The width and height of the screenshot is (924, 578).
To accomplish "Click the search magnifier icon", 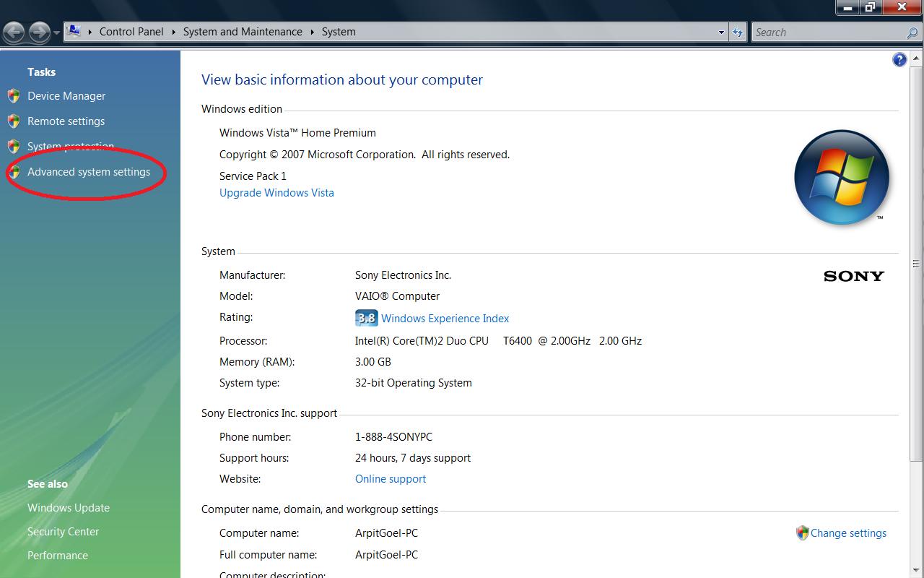I will pyautogui.click(x=911, y=33).
